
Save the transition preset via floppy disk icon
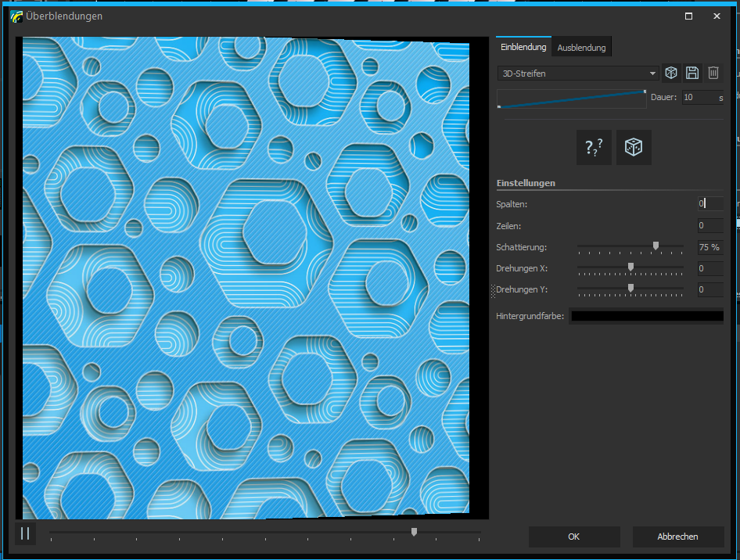pyautogui.click(x=692, y=73)
